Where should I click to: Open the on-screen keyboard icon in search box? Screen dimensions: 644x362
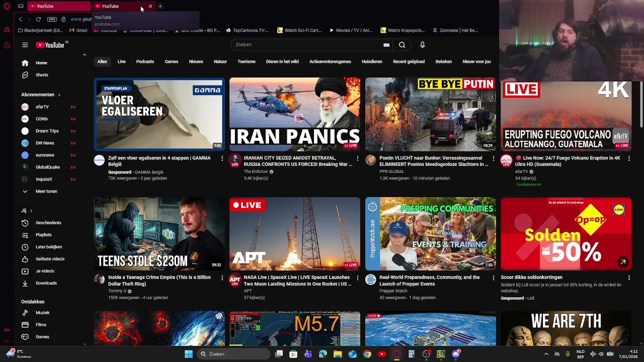click(386, 45)
